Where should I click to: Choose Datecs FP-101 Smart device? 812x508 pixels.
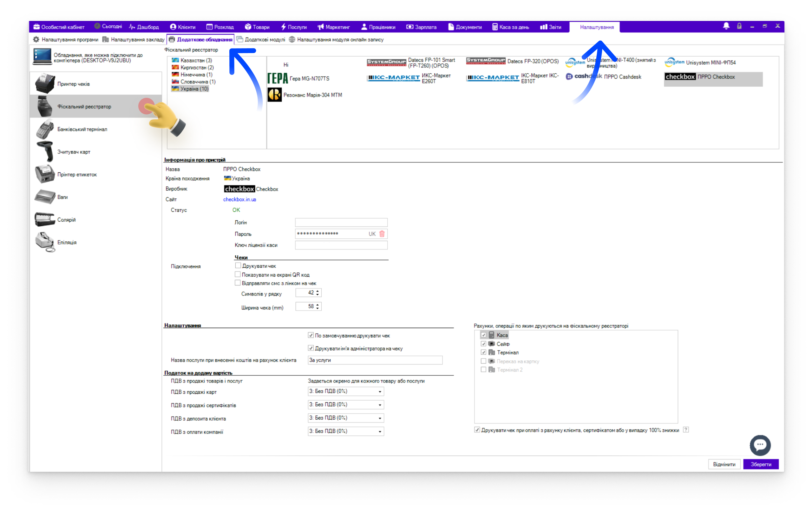411,63
